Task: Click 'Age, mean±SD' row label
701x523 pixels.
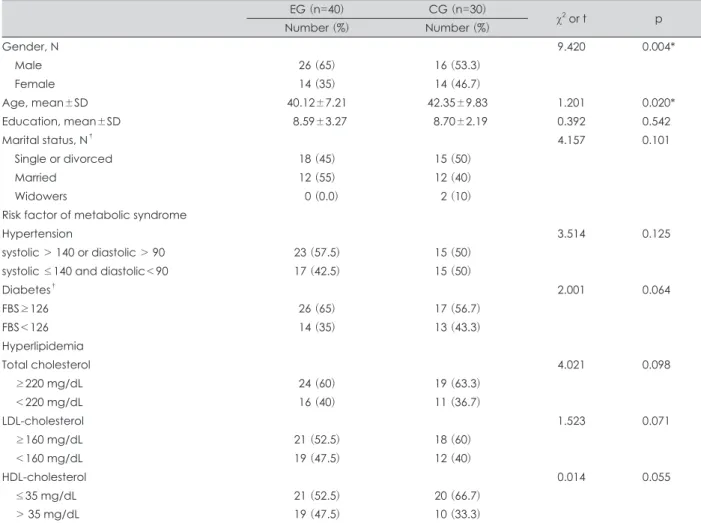Action: click(x=45, y=103)
